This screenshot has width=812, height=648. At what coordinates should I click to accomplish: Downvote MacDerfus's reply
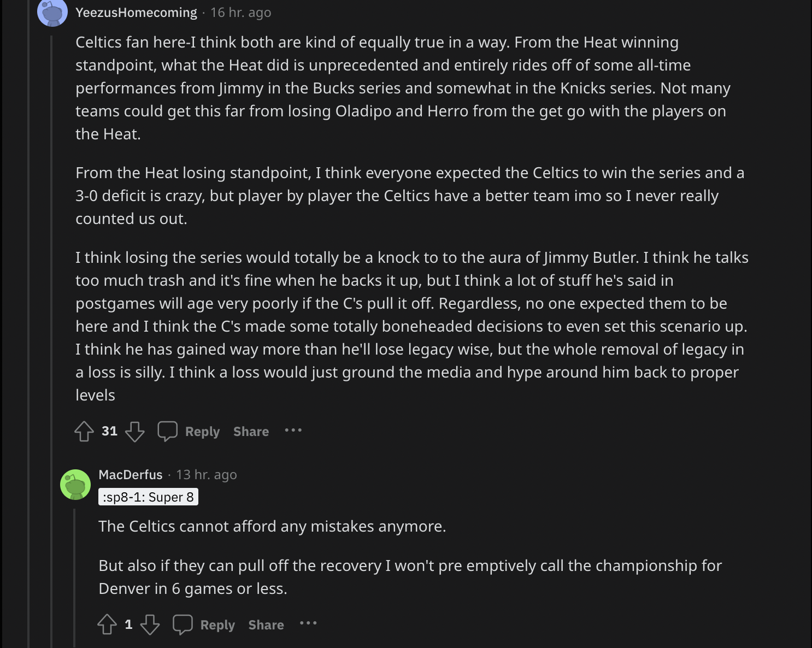tap(150, 624)
